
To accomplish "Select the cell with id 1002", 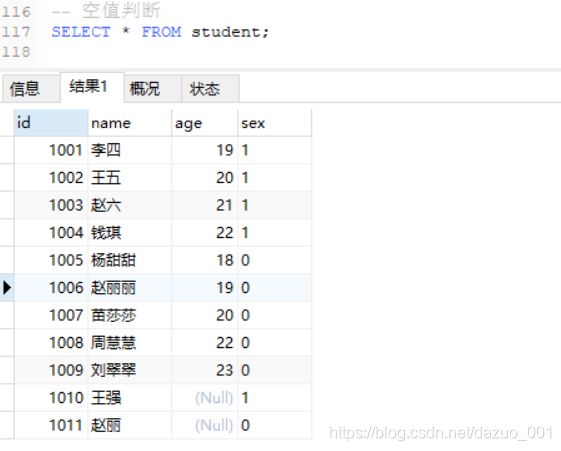I will point(51,178).
